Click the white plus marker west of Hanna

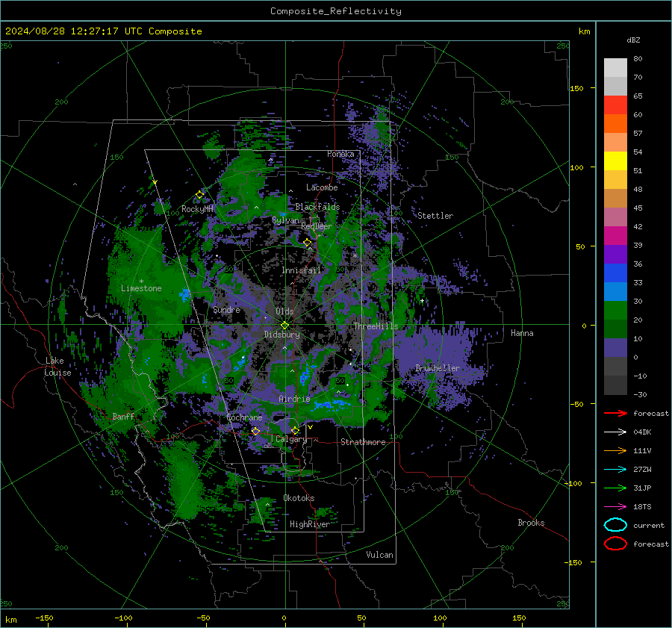click(x=422, y=300)
